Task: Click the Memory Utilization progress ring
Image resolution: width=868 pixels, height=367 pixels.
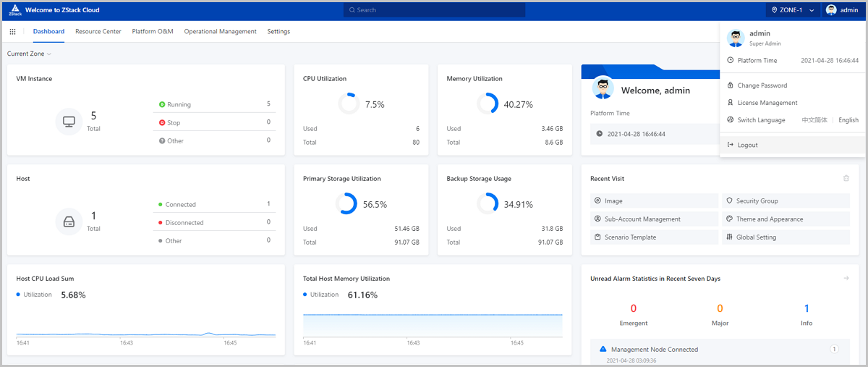Action: (488, 104)
